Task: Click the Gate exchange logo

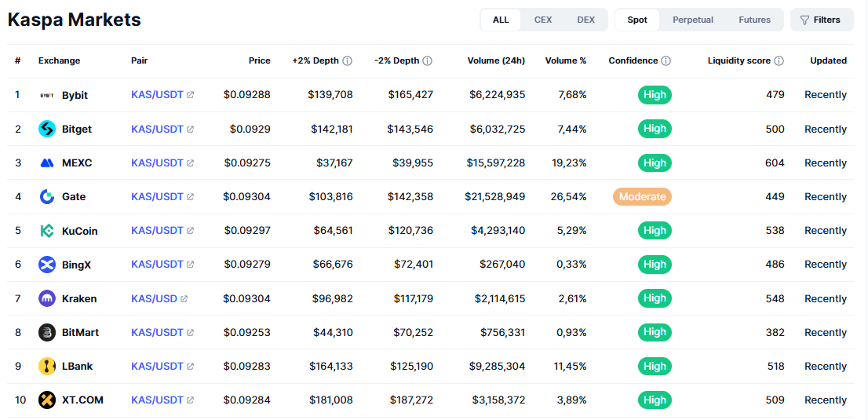Action: tap(47, 197)
